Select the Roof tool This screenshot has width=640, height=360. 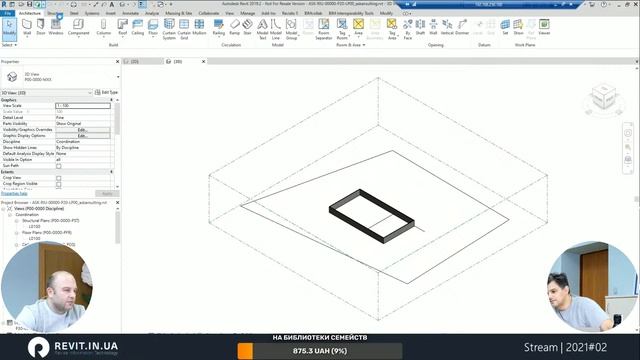tap(122, 27)
